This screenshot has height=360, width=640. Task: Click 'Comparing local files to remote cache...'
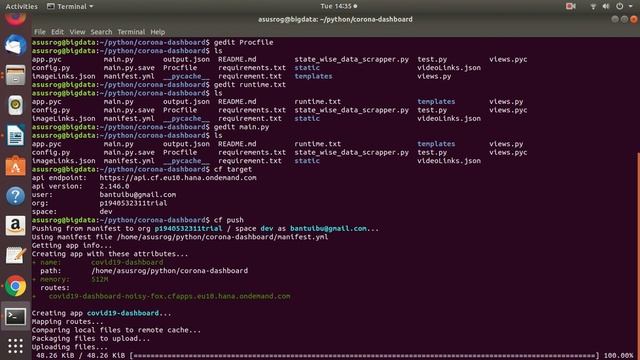[116, 330]
